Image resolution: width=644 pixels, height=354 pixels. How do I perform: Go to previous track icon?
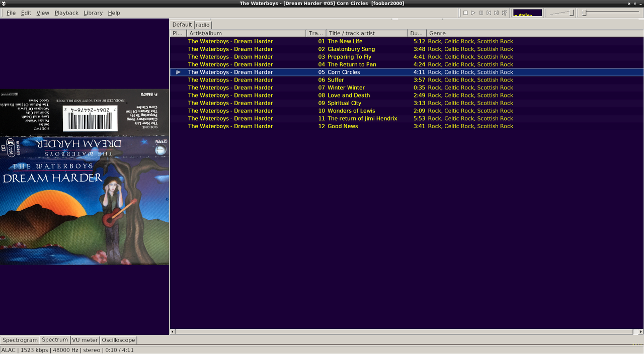(489, 13)
